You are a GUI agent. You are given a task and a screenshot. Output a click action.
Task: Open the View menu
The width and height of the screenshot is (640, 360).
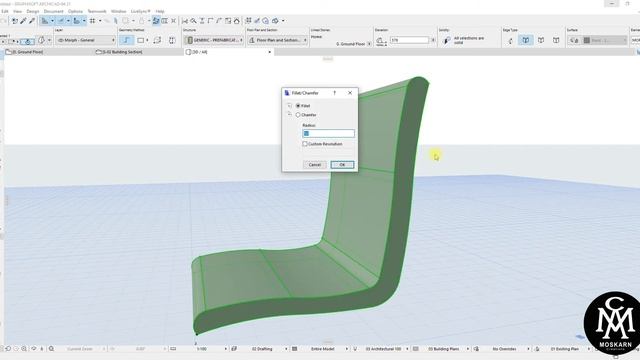[18, 11]
